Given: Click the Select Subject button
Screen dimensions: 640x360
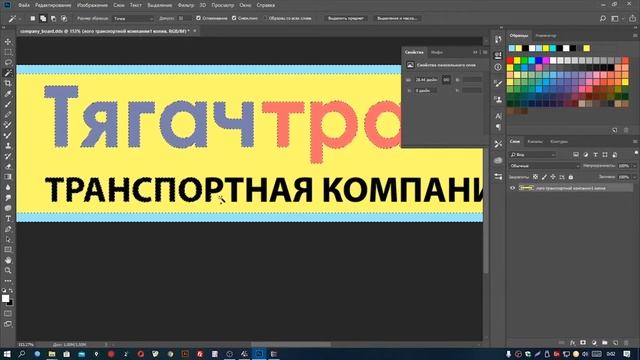Looking at the screenshot, I should point(346,18).
